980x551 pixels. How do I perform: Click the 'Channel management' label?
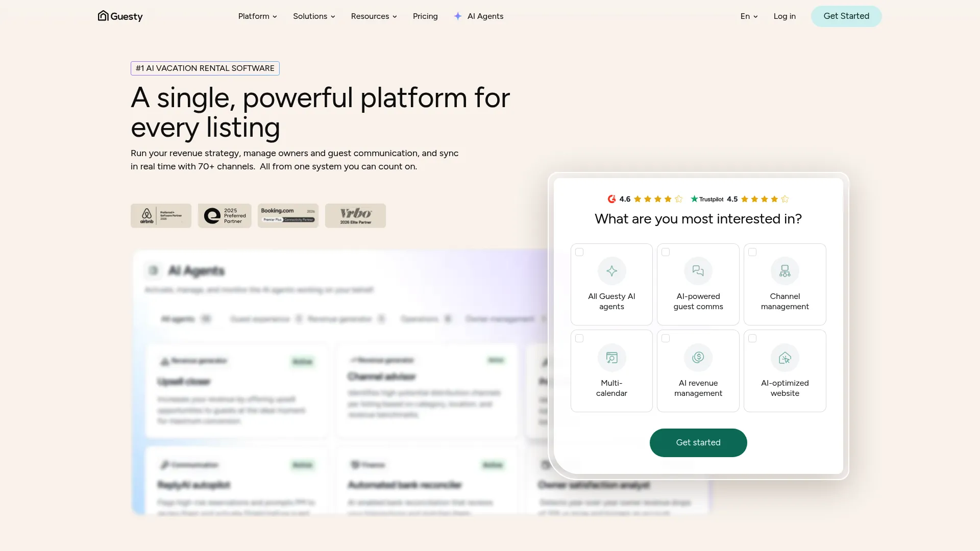[785, 302]
